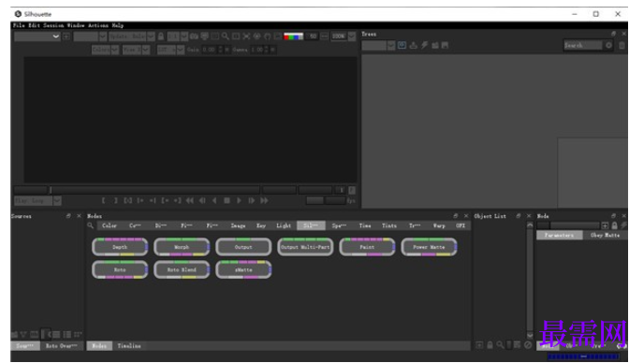Open the Actions menu
The height and width of the screenshot is (363, 644).
tap(98, 25)
